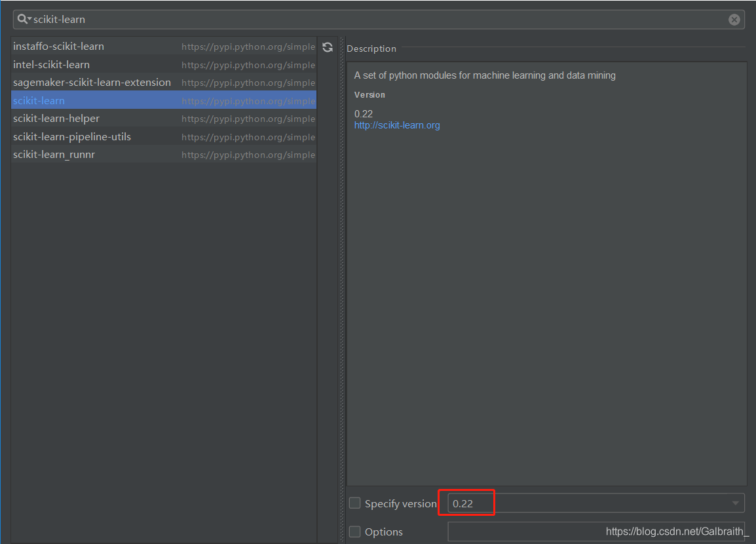Focus the package search field
Viewport: 756px width, 544px height.
coord(379,19)
